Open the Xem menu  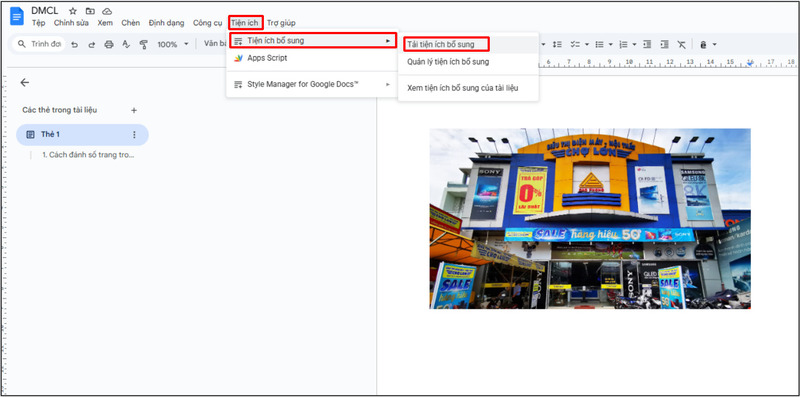105,23
